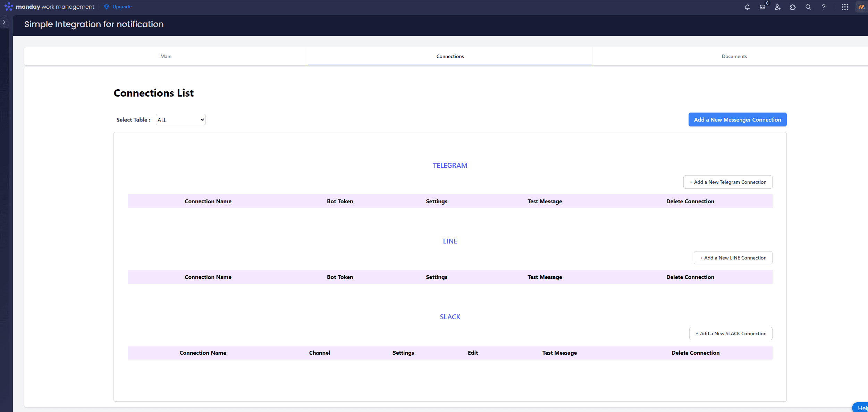Click the search magnifier icon
Image resolution: width=868 pixels, height=412 pixels.
[808, 7]
